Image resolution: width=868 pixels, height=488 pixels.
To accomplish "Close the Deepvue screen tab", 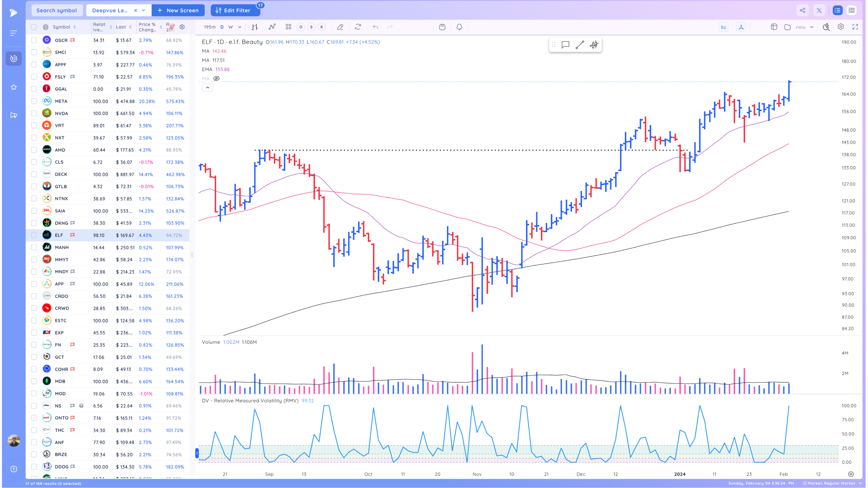I will pyautogui.click(x=135, y=10).
